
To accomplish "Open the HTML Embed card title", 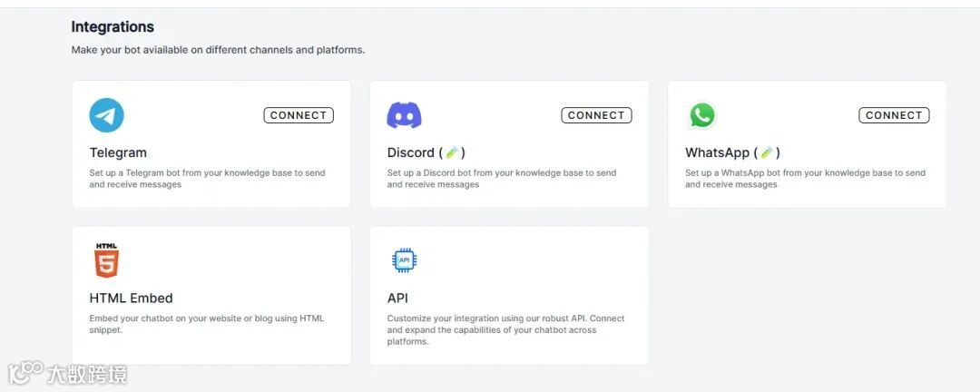I will [131, 298].
